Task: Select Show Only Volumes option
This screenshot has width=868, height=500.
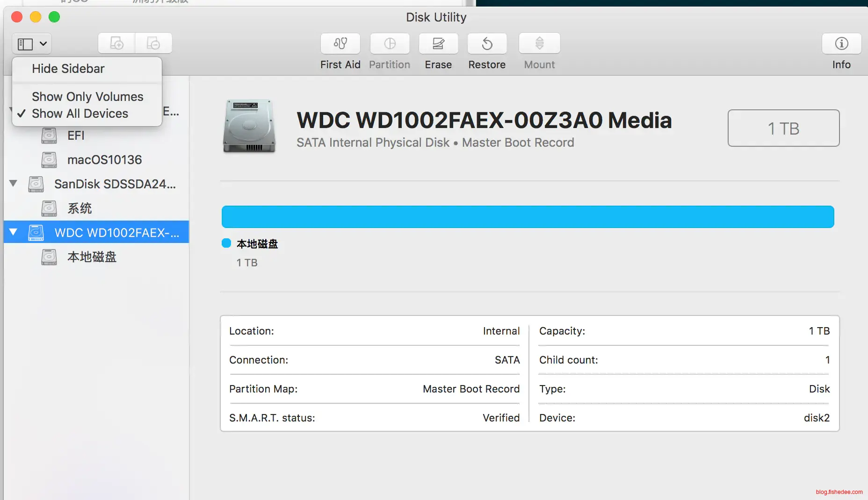Action: pos(87,97)
